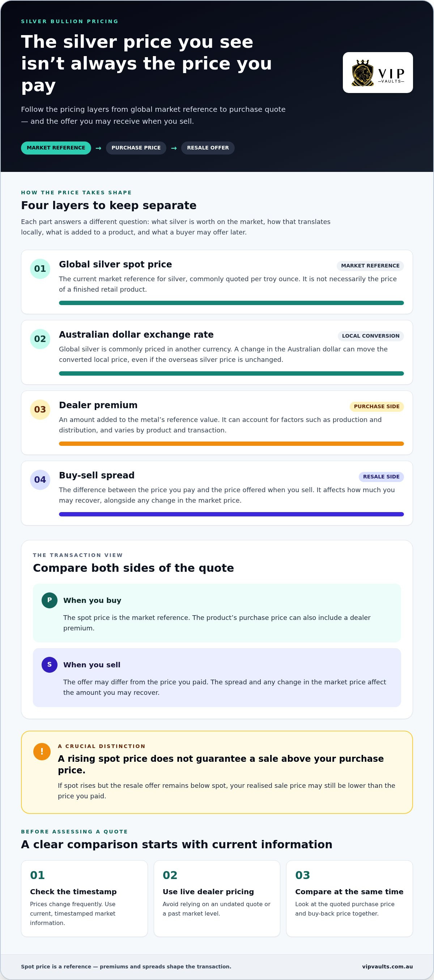Click the green P icon beside When you buy

click(50, 600)
